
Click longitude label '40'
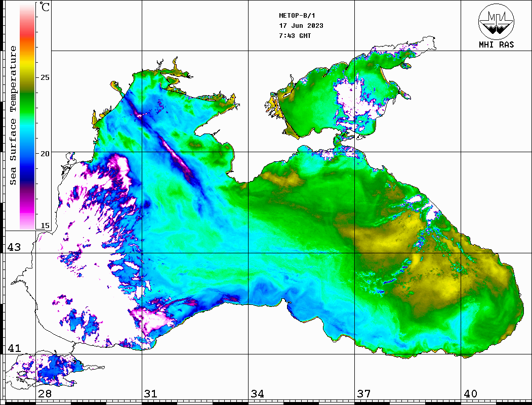point(470,394)
